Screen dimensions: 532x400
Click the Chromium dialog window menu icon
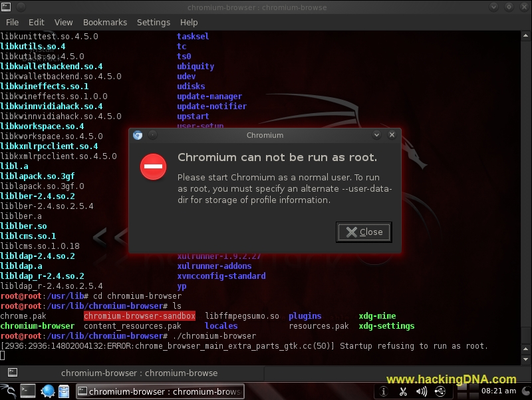[x=138, y=135]
